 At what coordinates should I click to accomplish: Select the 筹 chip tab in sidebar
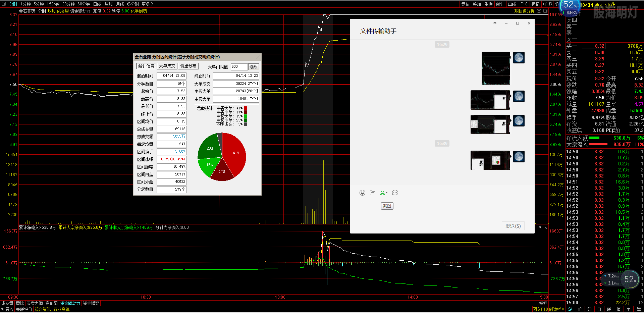[x=638, y=309]
